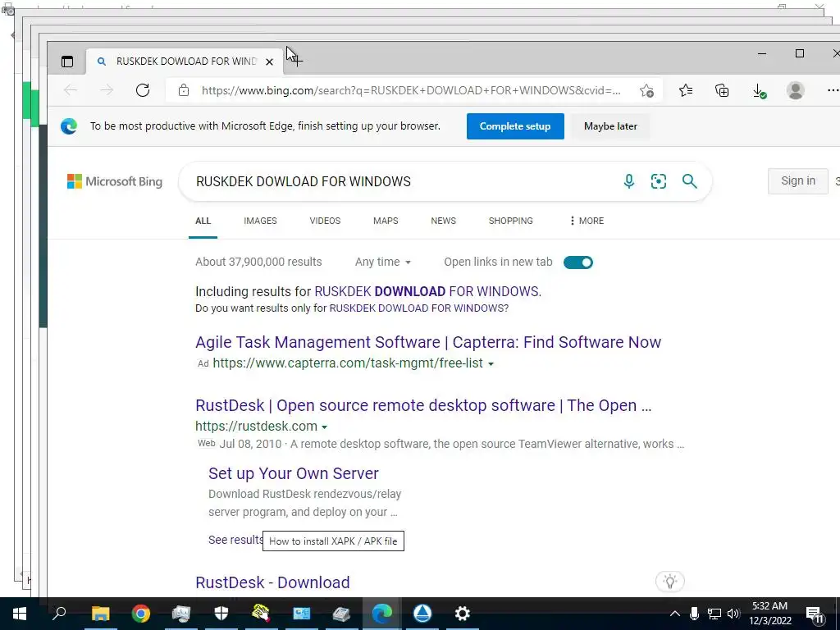
Task: Open the Set up Your Own Server link
Action: [x=294, y=473]
